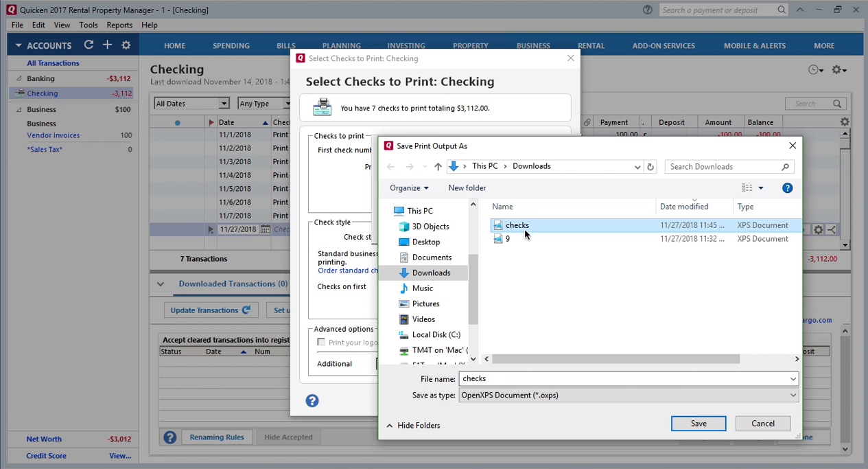Image resolution: width=868 pixels, height=469 pixels.
Task: Refresh accounts with the One Step Update icon
Action: click(x=89, y=45)
